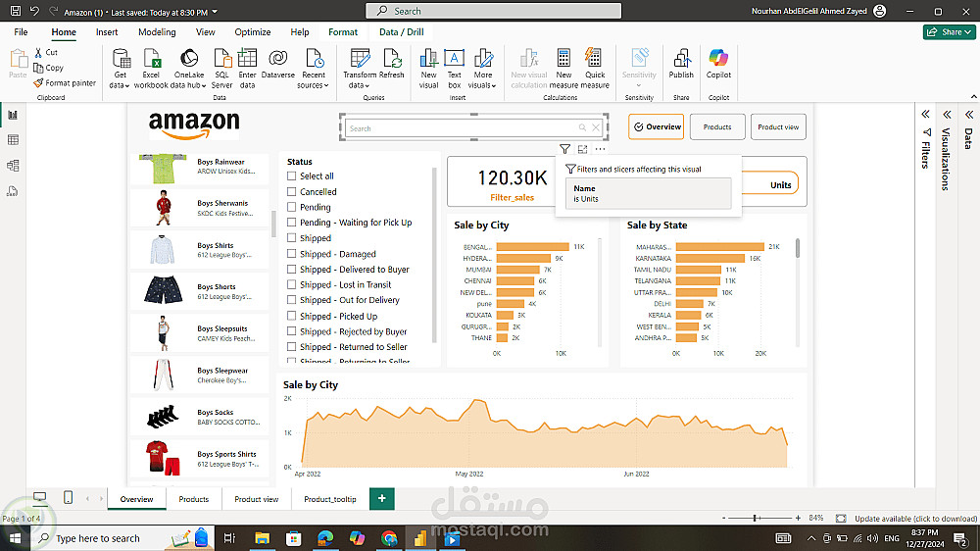Click Excel workbook import icon
Viewport: 980px width, 551px height.
[x=151, y=59]
